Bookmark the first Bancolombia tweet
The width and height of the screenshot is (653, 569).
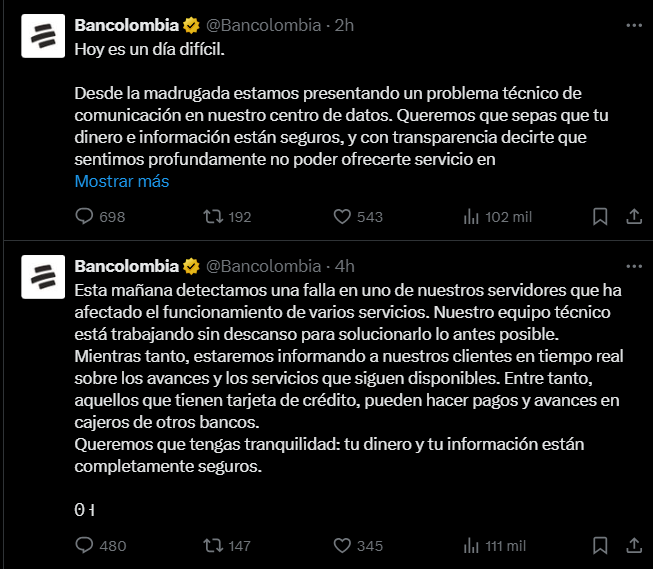click(600, 217)
